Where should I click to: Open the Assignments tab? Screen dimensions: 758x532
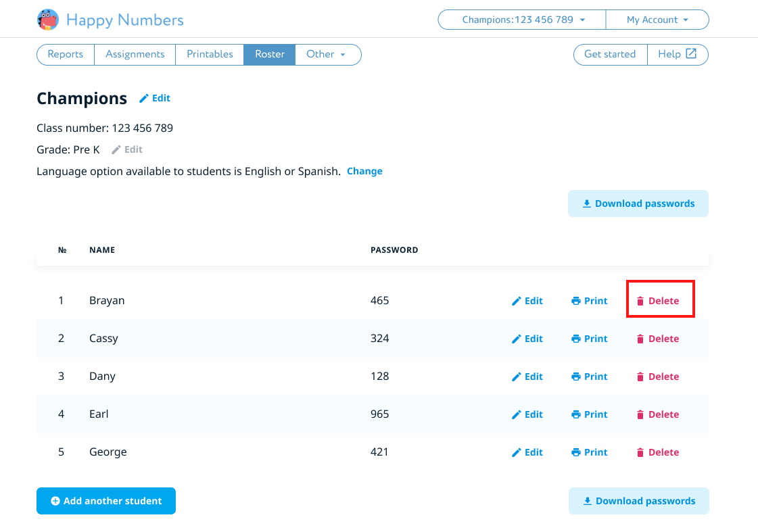[135, 54]
